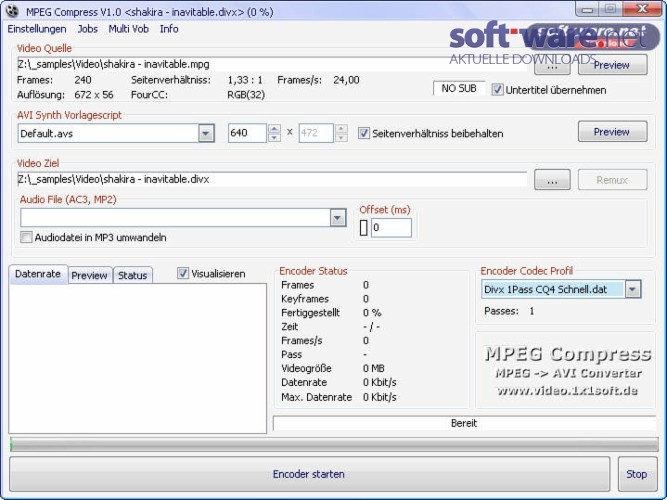Switch to the Status tab
667x500 pixels.
[132, 276]
